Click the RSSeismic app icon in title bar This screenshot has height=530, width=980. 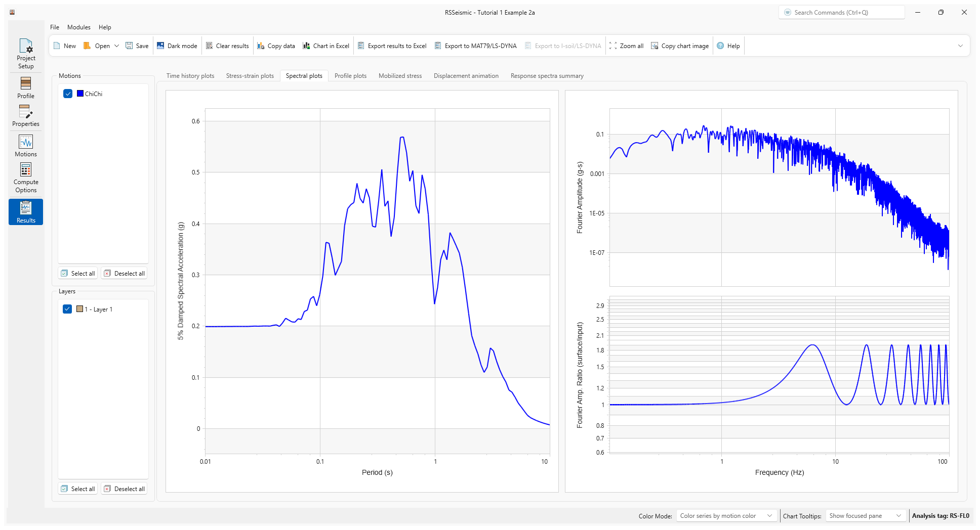click(12, 13)
